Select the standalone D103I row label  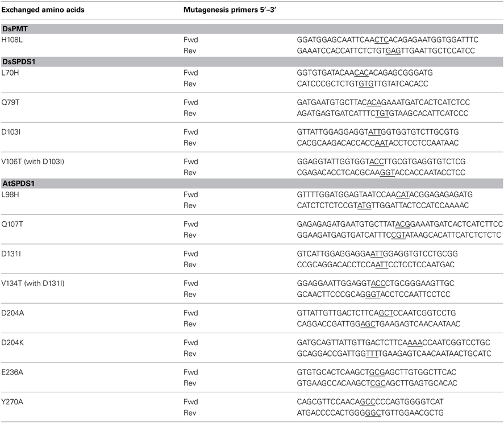11,132
